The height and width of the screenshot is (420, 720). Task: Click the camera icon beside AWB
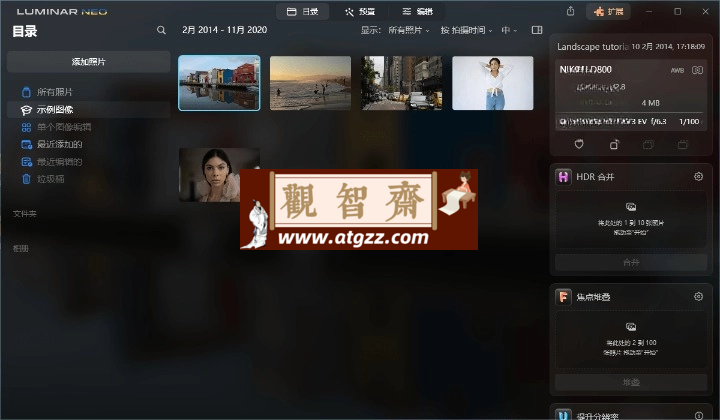pos(697,70)
